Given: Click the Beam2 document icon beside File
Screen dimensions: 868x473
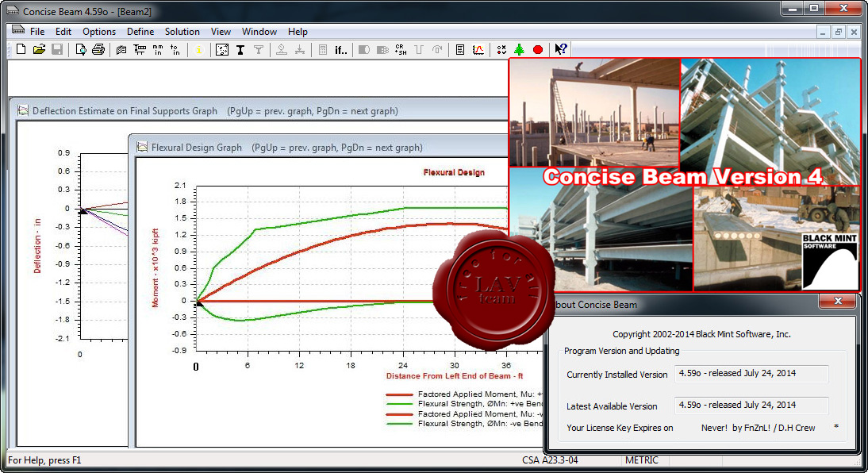Looking at the screenshot, I should click(x=18, y=30).
